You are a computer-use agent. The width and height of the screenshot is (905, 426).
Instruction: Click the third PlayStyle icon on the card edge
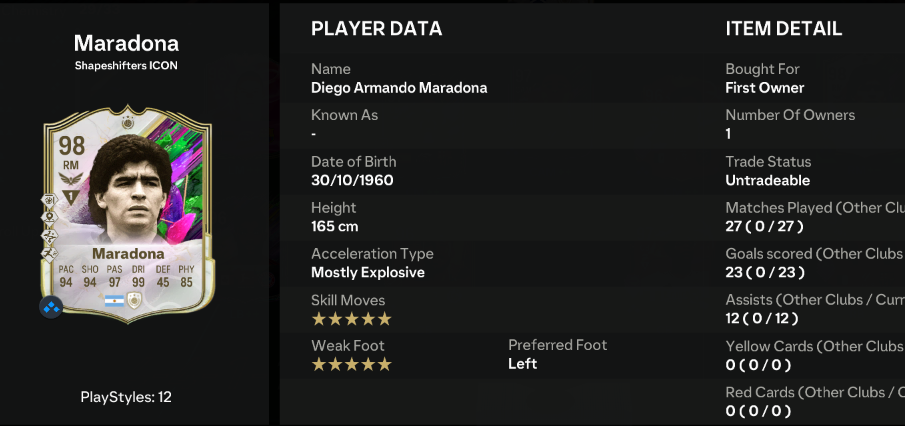48,235
